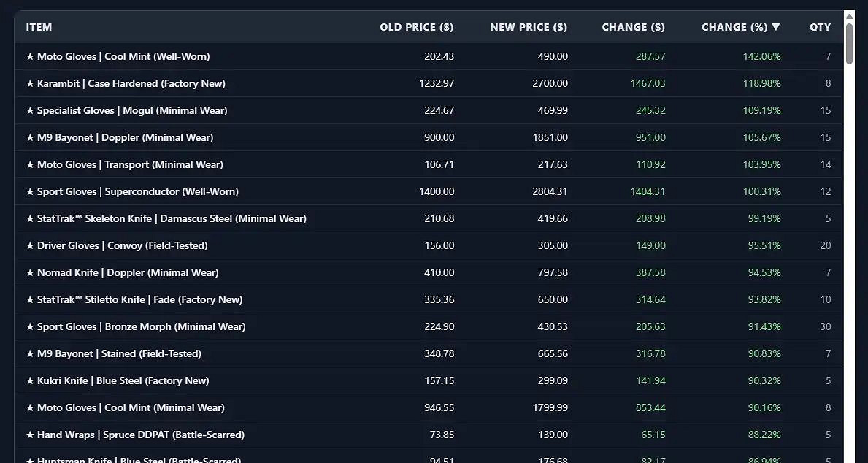Click Driver Gloves Convoy (Field-Tested) item
The image size is (868, 463).
coord(117,245)
